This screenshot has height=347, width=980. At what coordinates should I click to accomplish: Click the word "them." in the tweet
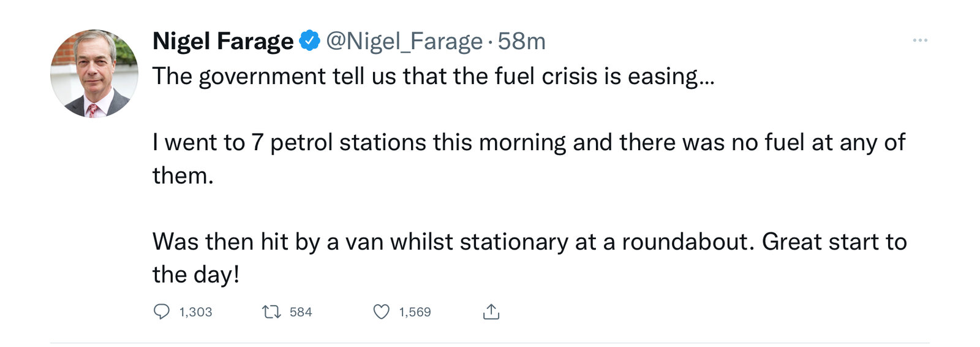(183, 176)
